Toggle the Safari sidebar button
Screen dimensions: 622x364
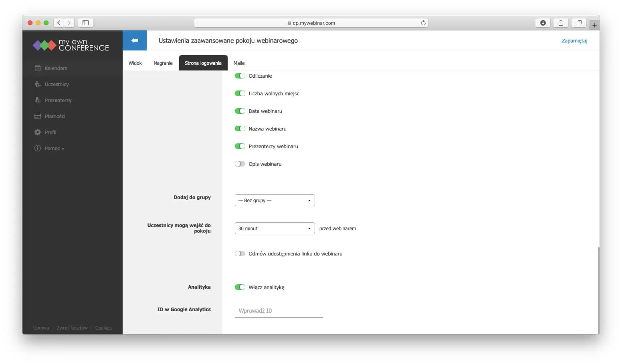(x=85, y=23)
